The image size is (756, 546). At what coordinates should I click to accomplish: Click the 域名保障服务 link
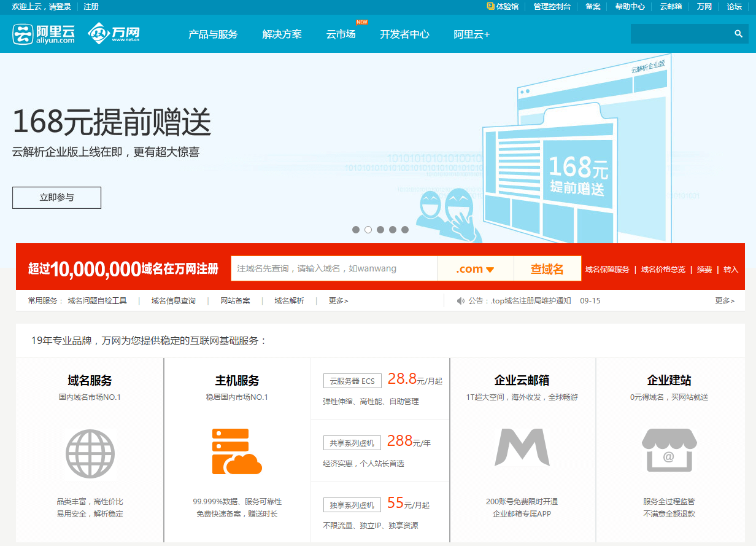click(607, 270)
